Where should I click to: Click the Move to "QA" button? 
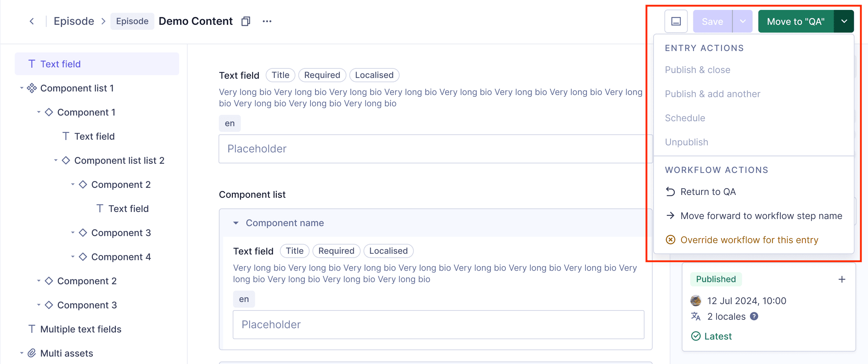tap(796, 21)
